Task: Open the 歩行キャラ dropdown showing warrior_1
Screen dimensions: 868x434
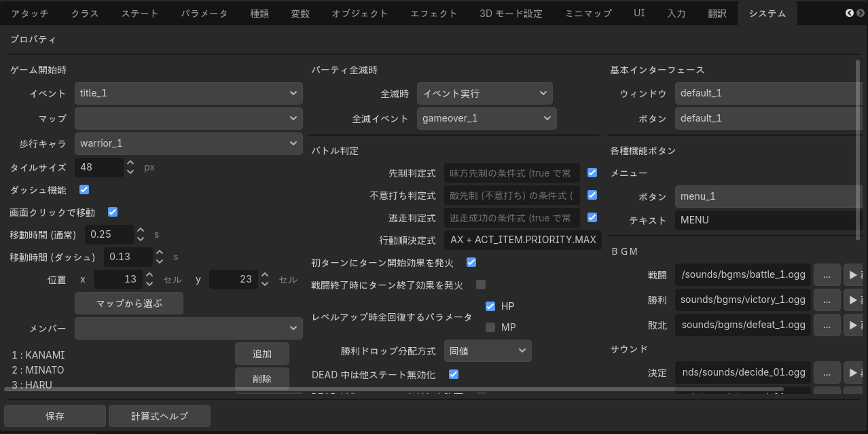Action: (x=189, y=143)
